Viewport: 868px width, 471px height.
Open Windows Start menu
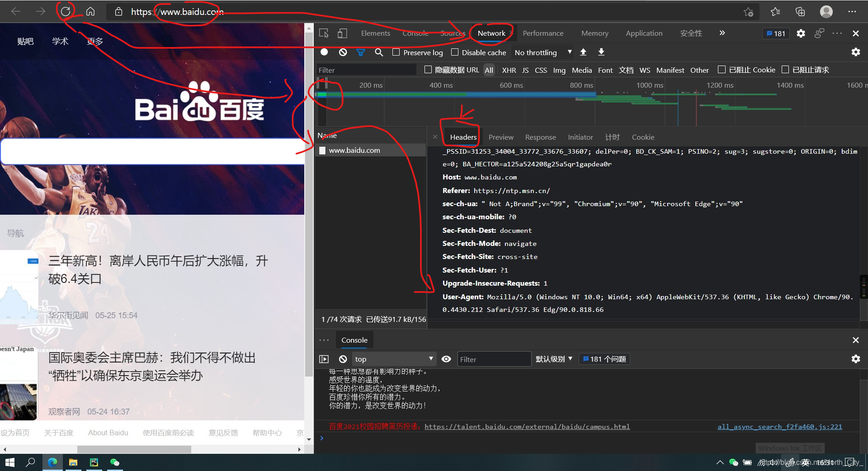10,462
